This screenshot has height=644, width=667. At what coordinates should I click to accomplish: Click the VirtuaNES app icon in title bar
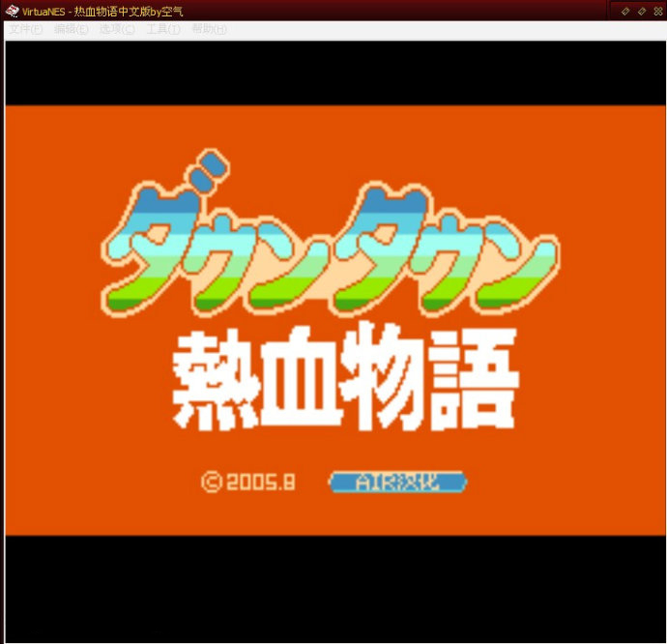tap(12, 11)
